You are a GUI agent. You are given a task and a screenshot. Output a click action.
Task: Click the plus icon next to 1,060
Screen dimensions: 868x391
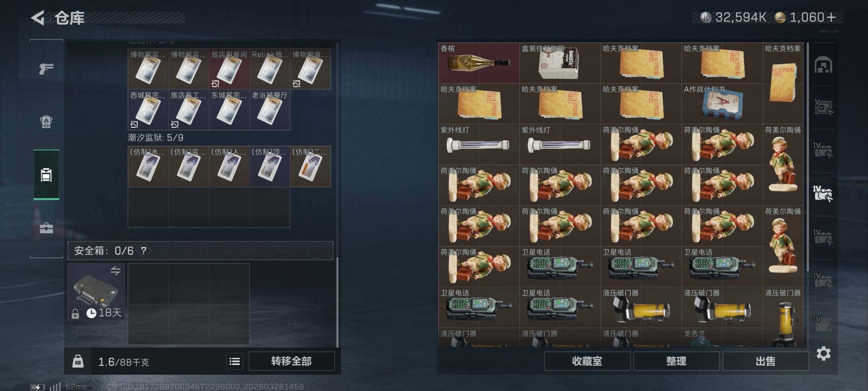coord(831,17)
